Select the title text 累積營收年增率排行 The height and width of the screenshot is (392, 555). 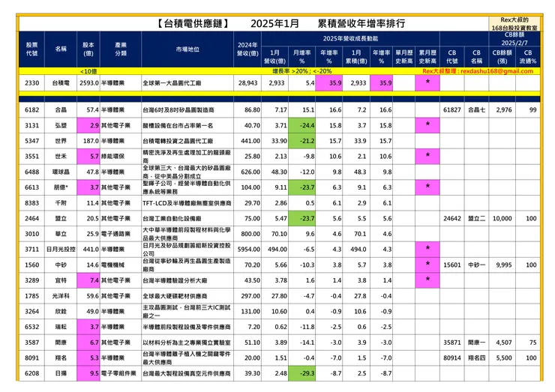tap(361, 24)
